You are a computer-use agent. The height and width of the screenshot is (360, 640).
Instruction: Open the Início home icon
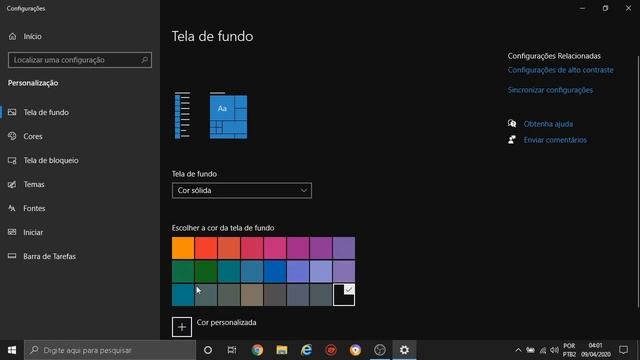[13, 36]
